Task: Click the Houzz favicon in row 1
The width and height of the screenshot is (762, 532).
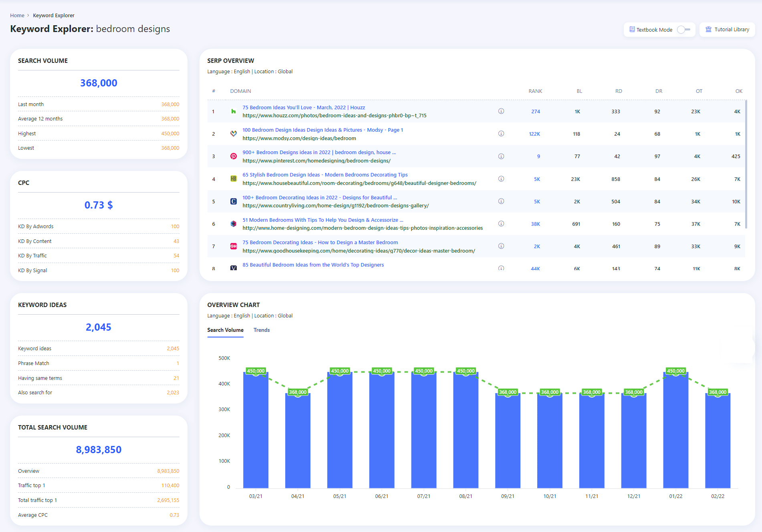Action: (x=234, y=111)
